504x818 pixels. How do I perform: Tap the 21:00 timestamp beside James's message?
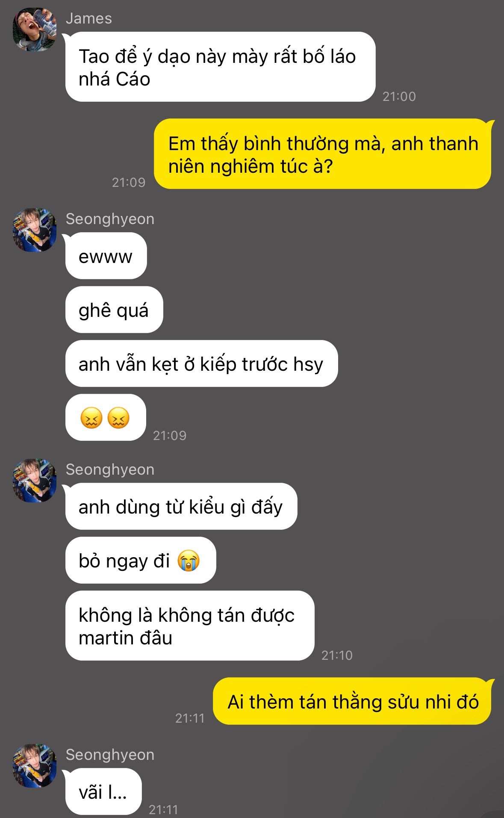point(399,97)
